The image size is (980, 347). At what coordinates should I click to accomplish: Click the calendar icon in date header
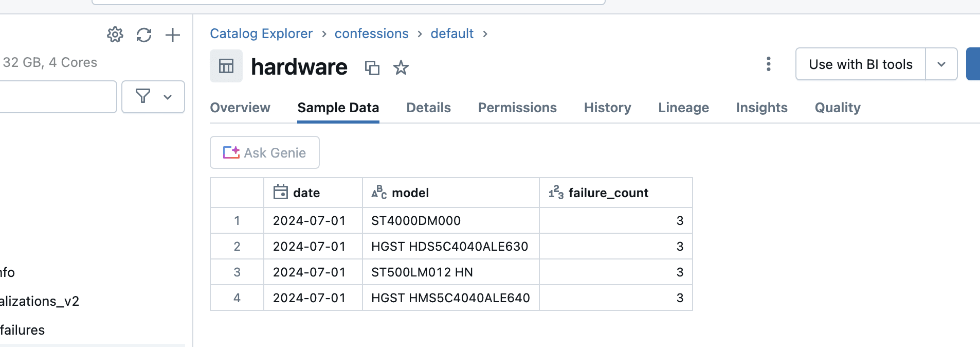[281, 192]
